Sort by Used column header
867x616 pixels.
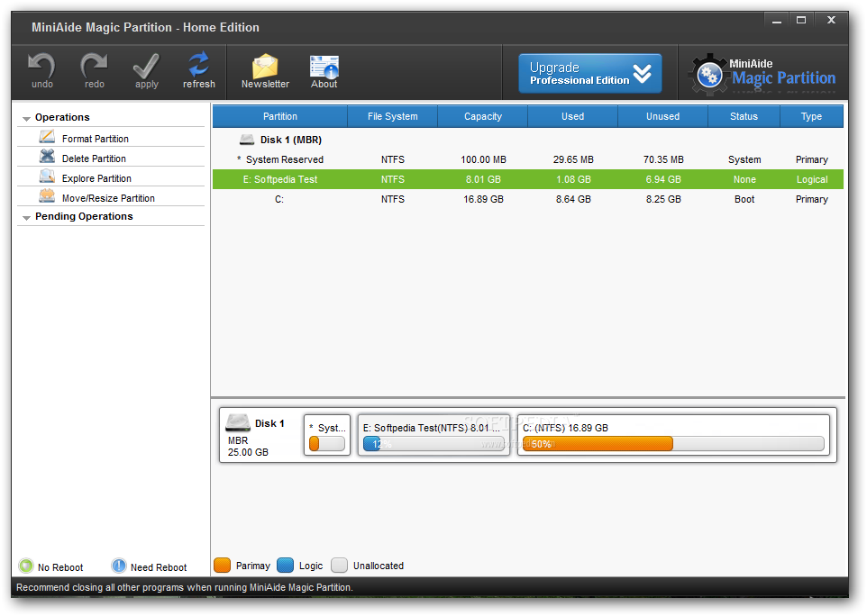point(573,116)
